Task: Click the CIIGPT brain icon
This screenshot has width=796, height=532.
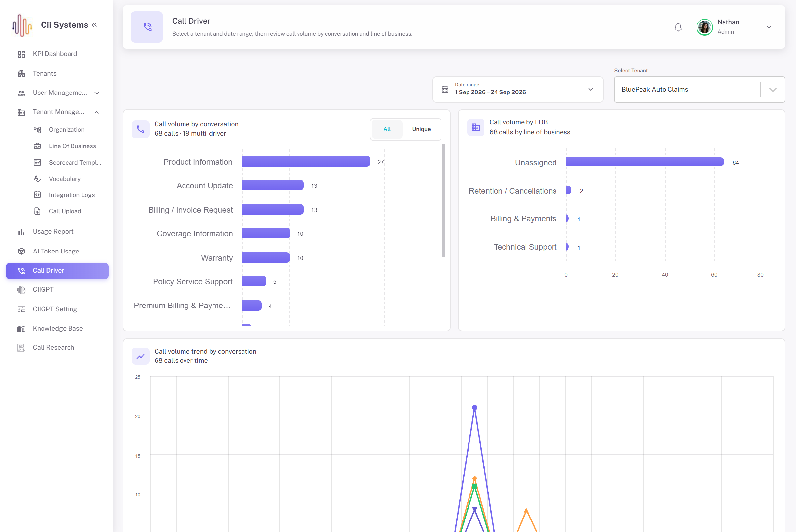Action: (x=21, y=290)
